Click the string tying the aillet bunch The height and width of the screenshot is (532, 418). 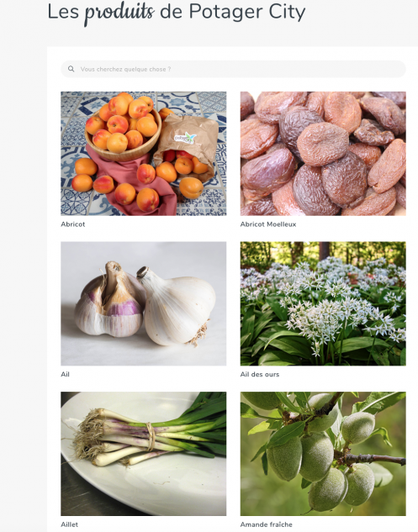[151, 436]
